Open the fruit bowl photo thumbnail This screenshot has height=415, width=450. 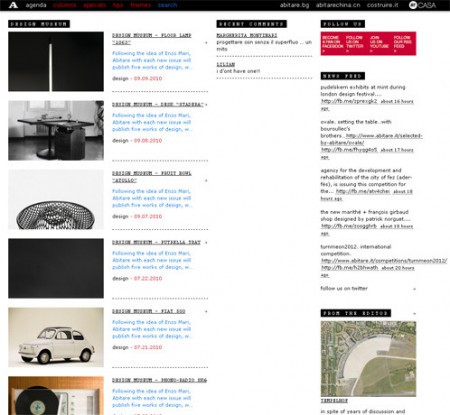coord(56,199)
